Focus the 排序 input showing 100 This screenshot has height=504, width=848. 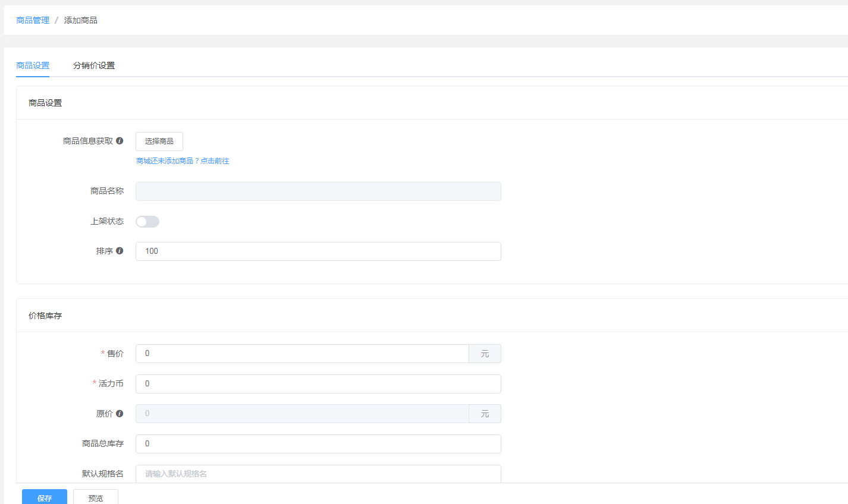coord(318,251)
